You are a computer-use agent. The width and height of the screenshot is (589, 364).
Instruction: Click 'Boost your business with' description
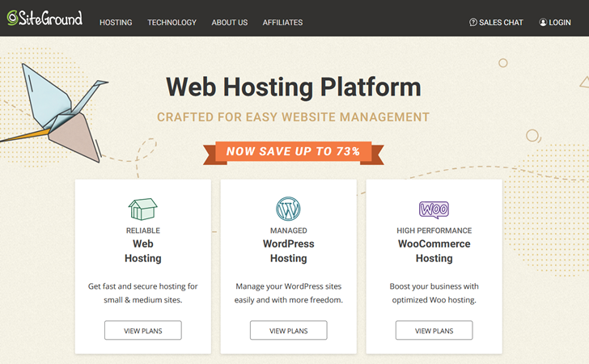[x=434, y=293]
